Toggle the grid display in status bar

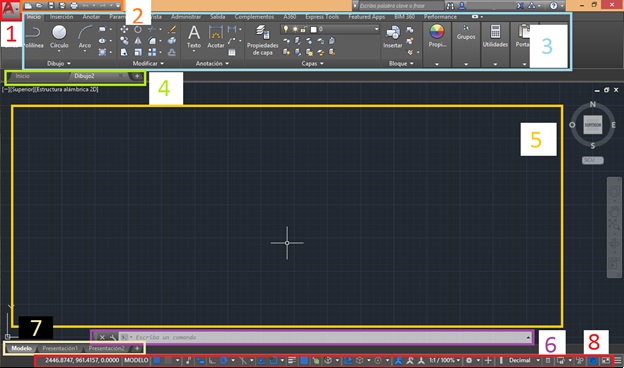157,360
